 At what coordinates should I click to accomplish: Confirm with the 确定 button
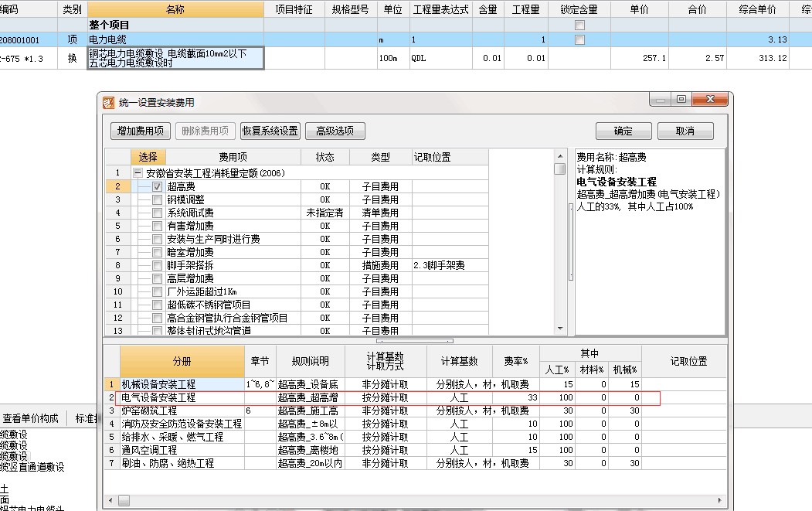click(x=623, y=131)
